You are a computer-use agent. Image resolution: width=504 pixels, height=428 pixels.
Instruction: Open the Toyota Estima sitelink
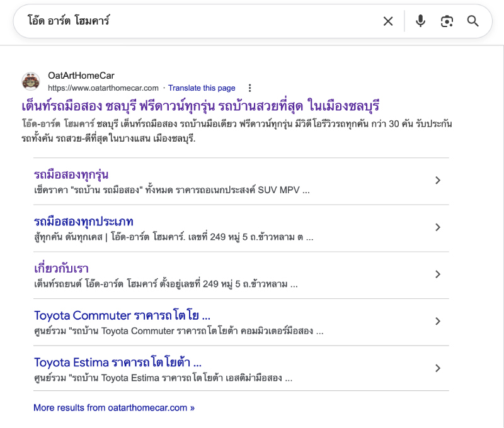tap(118, 362)
